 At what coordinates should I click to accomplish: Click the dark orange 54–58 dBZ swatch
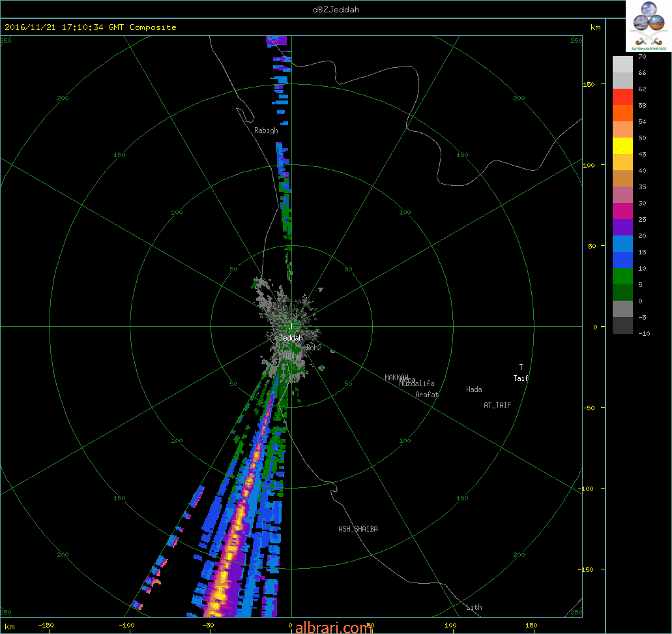point(622,113)
